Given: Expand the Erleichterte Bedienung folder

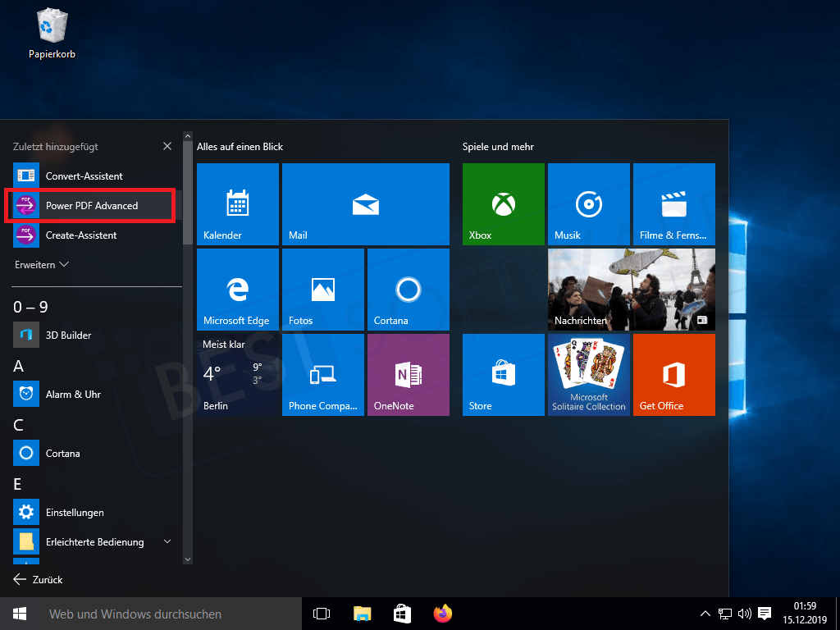Looking at the screenshot, I should 167,541.
